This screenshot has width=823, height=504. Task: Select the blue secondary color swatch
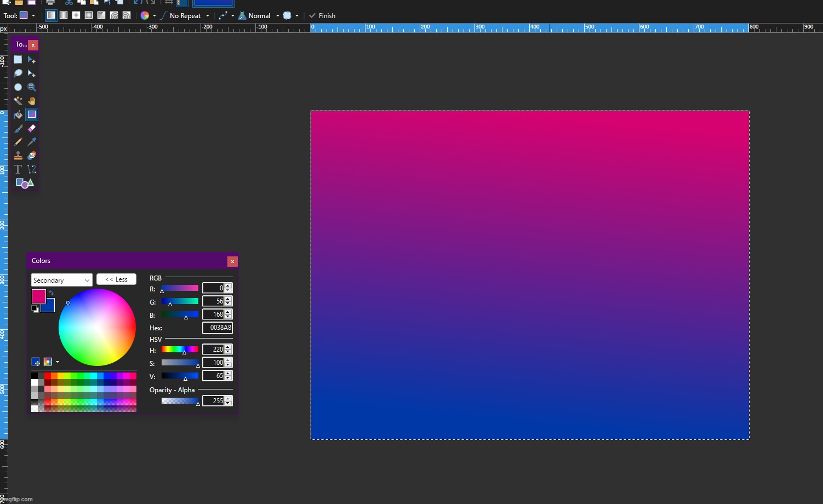point(50,308)
